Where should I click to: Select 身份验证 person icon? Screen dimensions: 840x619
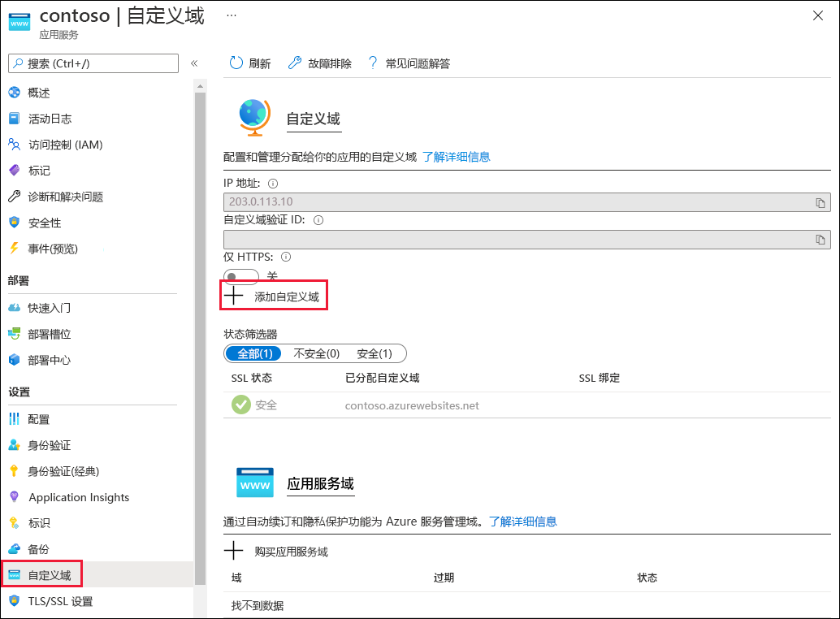[15, 445]
